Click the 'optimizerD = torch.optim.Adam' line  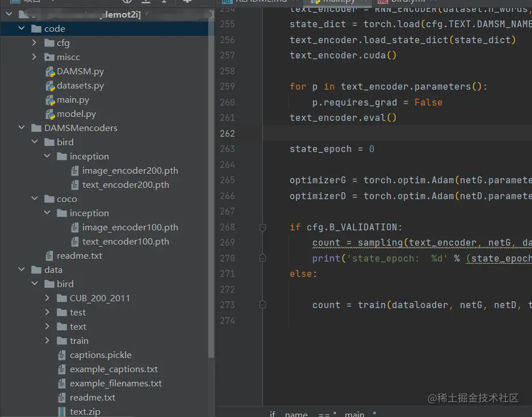[x=411, y=196]
